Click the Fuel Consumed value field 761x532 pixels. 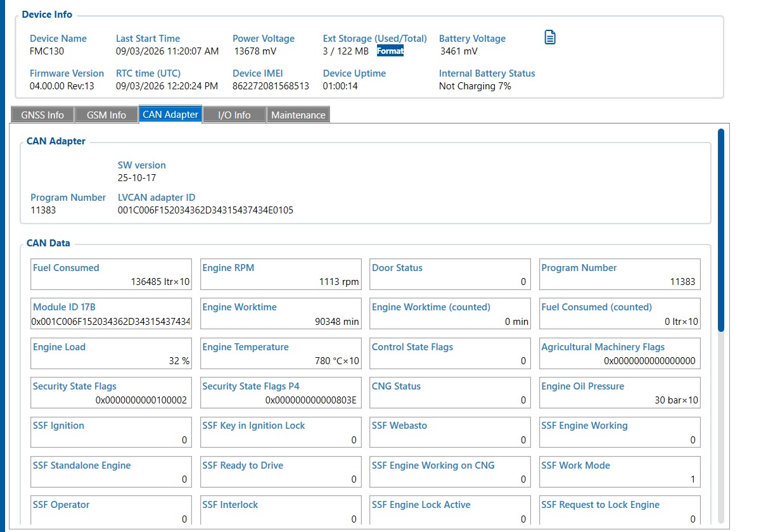[111, 275]
